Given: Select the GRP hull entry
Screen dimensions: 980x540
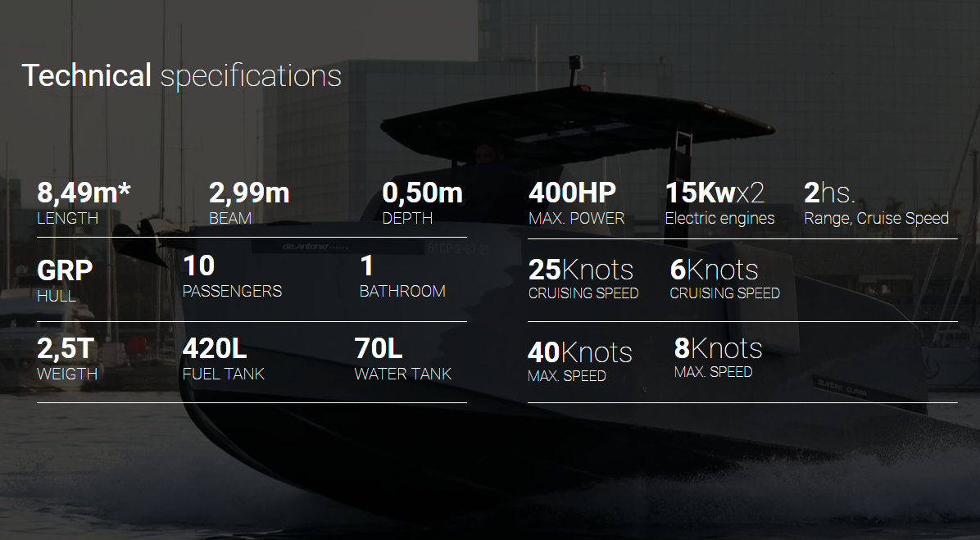Looking at the screenshot, I should pyautogui.click(x=65, y=270).
